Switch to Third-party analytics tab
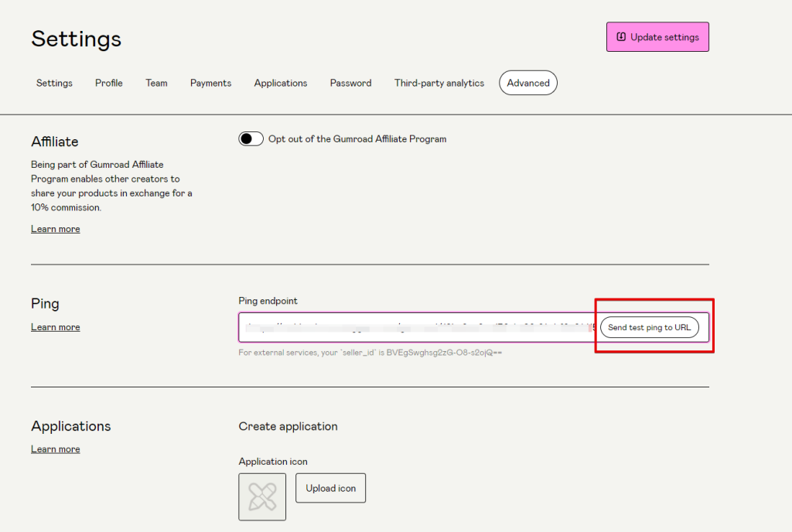 click(439, 83)
